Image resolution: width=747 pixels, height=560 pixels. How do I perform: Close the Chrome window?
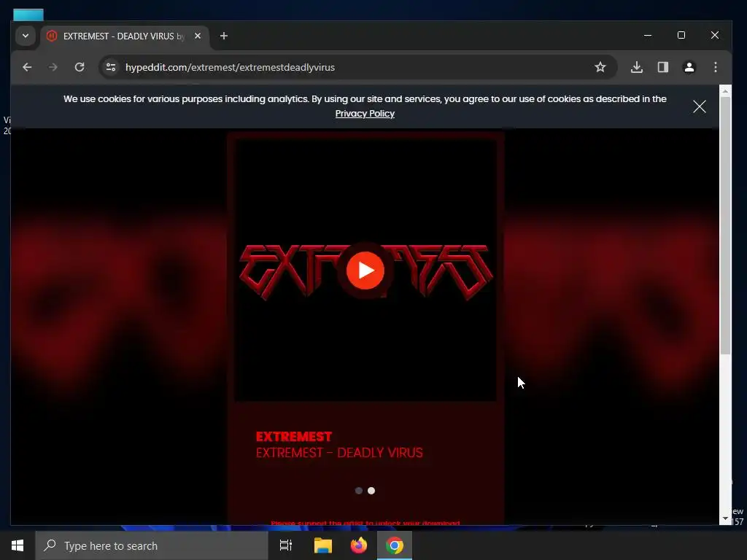coord(715,35)
